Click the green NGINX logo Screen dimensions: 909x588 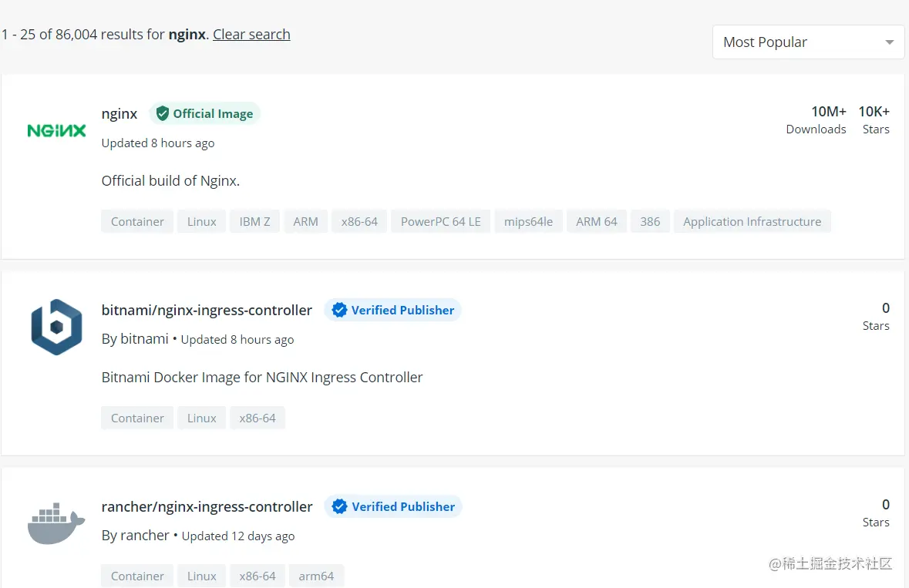[56, 131]
